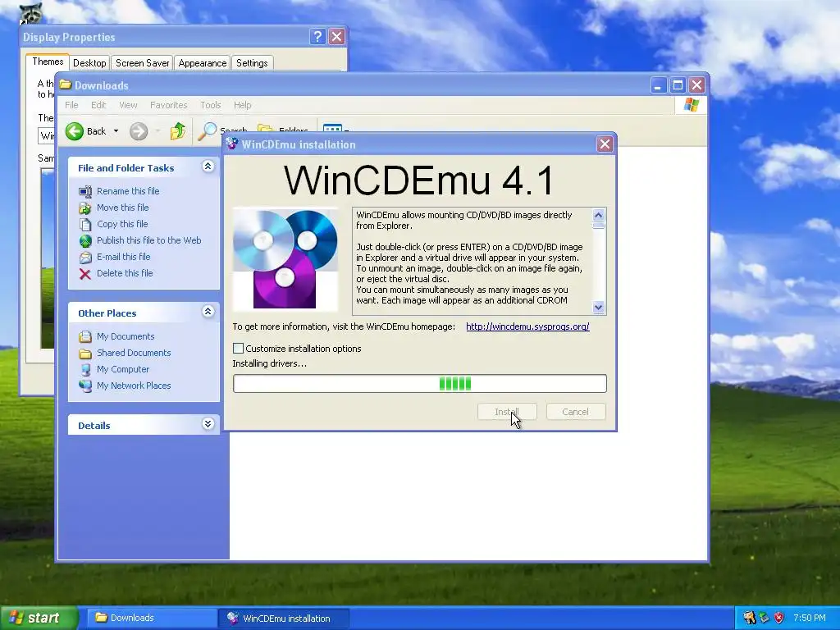Click the WinCDEmu discs logo image
The image size is (840, 630).
pyautogui.click(x=285, y=259)
